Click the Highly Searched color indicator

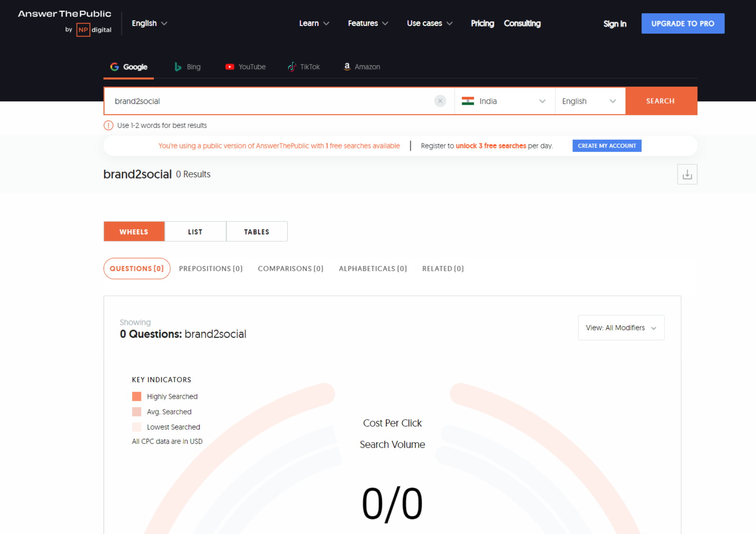pyautogui.click(x=136, y=397)
